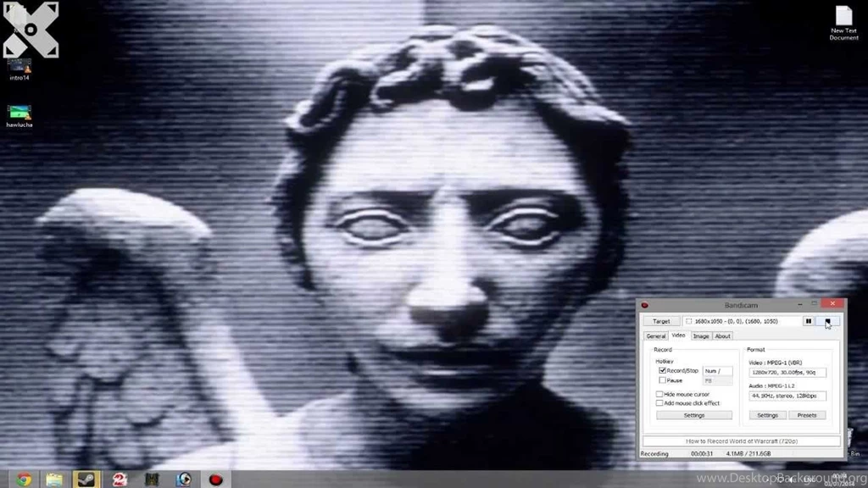This screenshot has height=488, width=868.
Task: Switch to the About tab
Action: tap(723, 336)
